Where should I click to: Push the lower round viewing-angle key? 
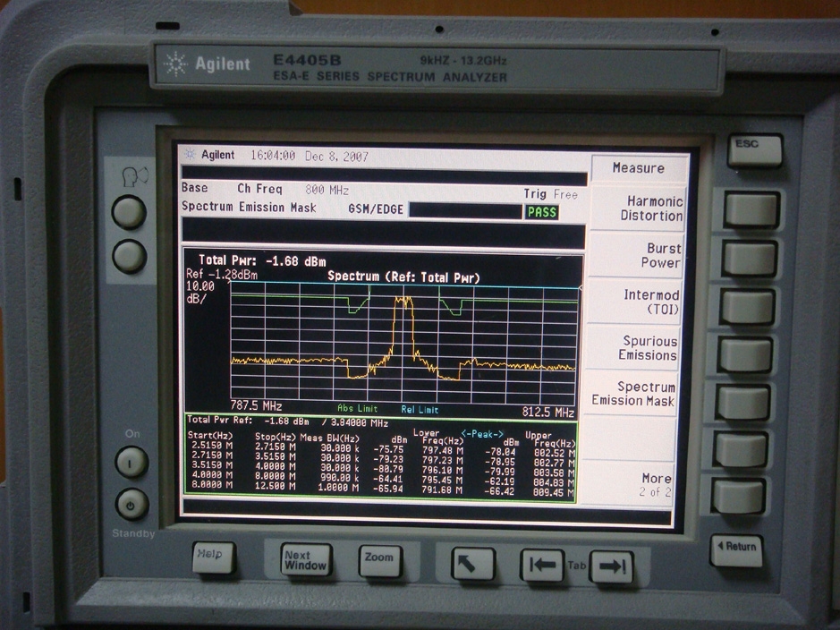coord(129,256)
